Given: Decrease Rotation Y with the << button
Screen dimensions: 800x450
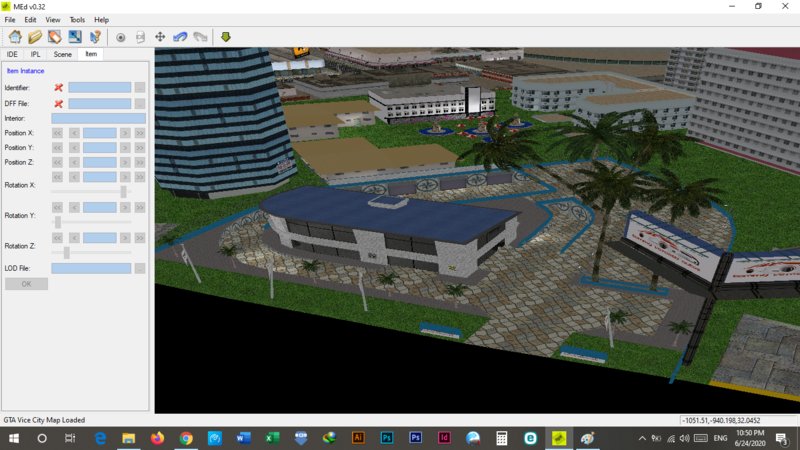Looking at the screenshot, I should 57,208.
